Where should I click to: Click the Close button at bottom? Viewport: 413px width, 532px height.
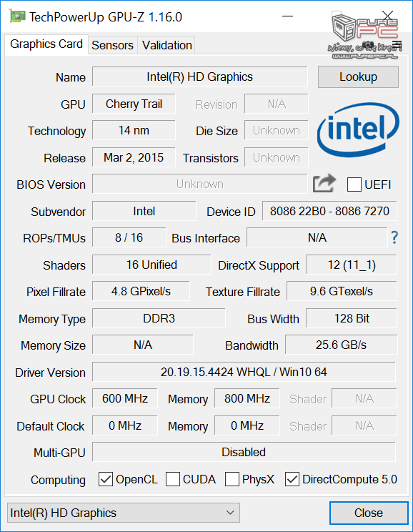coord(369,513)
